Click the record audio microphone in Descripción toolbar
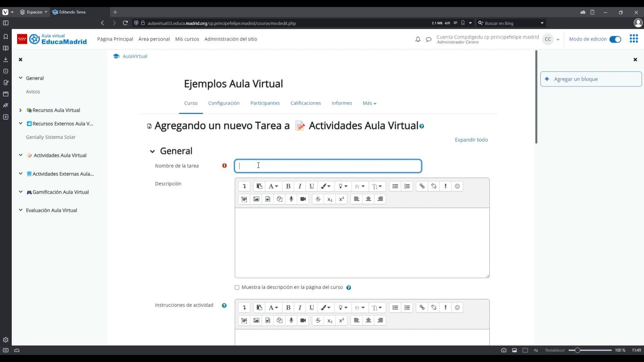644x362 pixels. pos(291,199)
